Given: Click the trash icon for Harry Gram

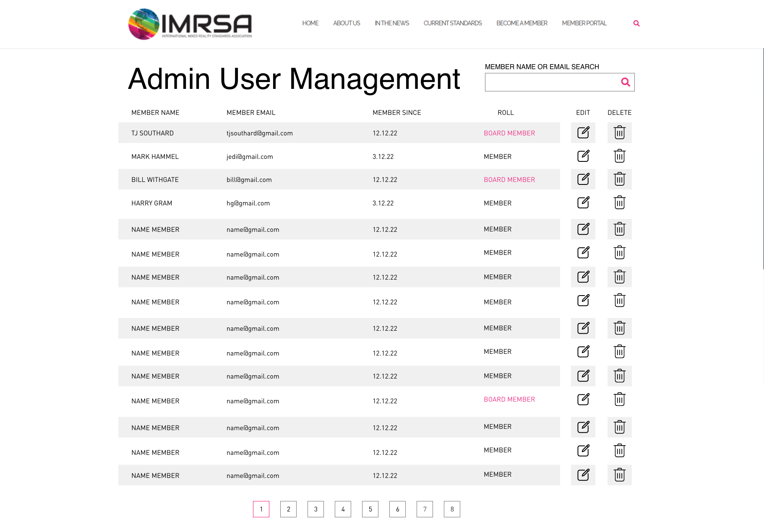Looking at the screenshot, I should [x=619, y=202].
